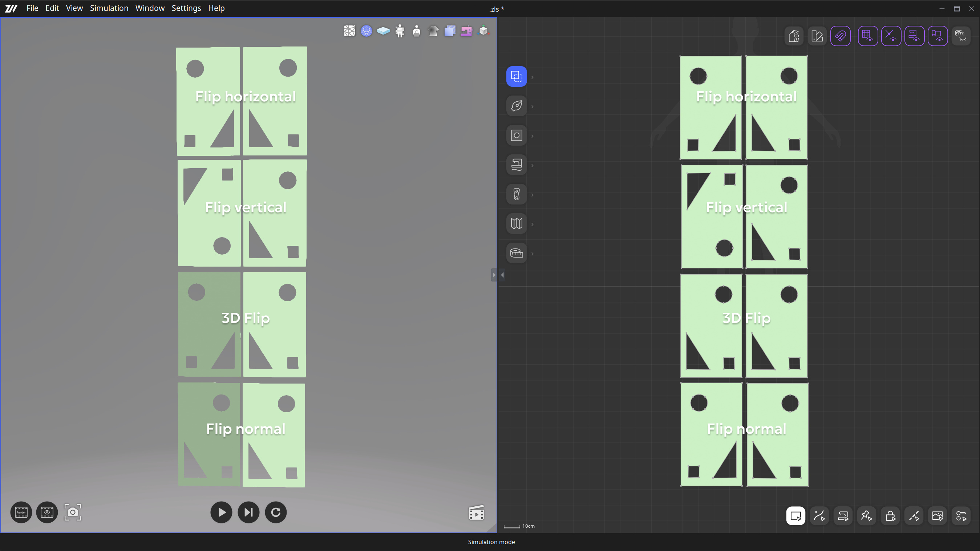Toggle hidden measurement tape visibility
Screen dimensions: 980x551
coord(961,36)
